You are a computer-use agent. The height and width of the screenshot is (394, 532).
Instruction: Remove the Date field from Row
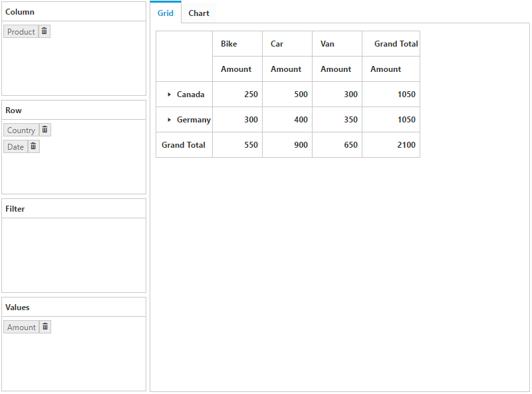(x=33, y=146)
